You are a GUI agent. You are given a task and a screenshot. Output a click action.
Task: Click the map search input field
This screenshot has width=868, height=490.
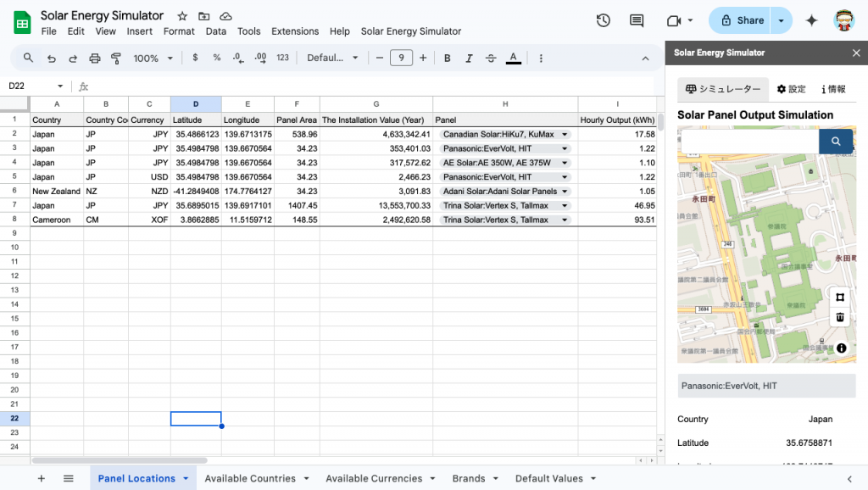point(749,142)
